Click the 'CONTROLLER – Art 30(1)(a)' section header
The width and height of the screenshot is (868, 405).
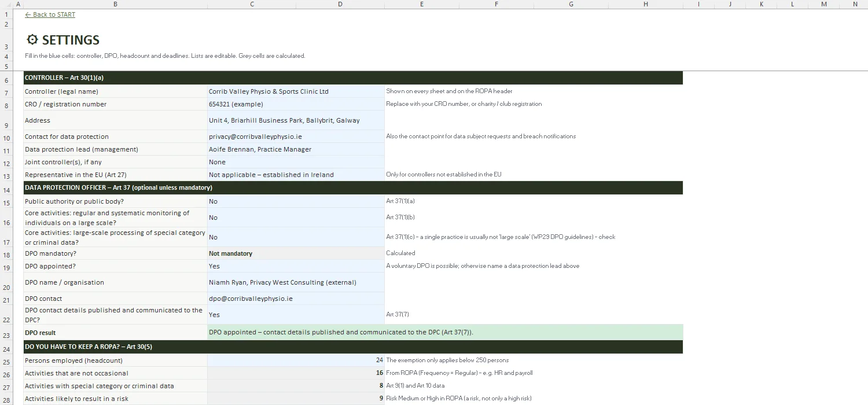tap(353, 78)
